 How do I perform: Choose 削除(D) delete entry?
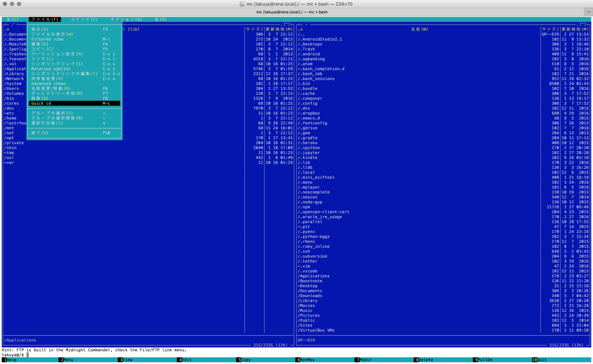click(x=74, y=98)
